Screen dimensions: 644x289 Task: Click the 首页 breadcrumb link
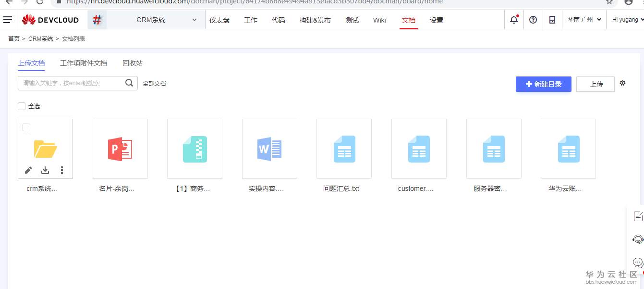click(14, 38)
